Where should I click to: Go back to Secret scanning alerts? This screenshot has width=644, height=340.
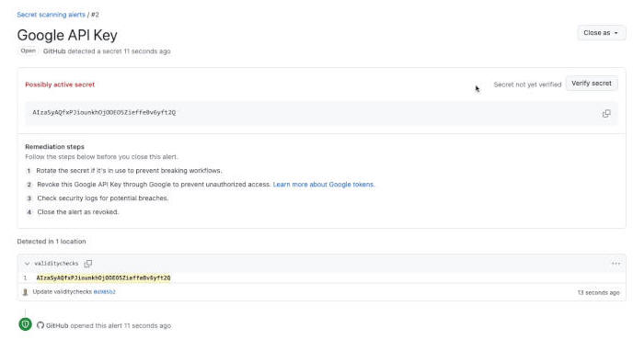pos(51,15)
